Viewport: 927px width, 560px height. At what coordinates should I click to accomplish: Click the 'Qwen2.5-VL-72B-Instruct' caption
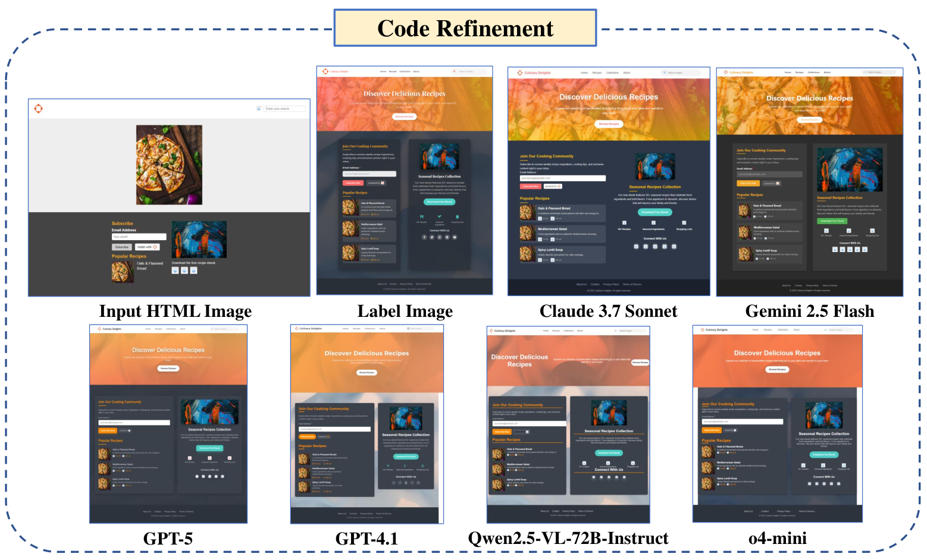(x=568, y=538)
